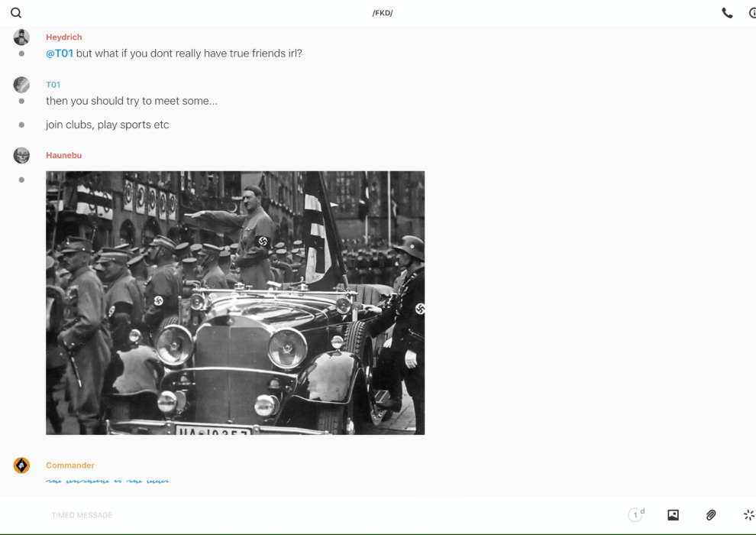The height and width of the screenshot is (535, 756).
Task: Open the 1d timed message timer
Action: [636, 515]
